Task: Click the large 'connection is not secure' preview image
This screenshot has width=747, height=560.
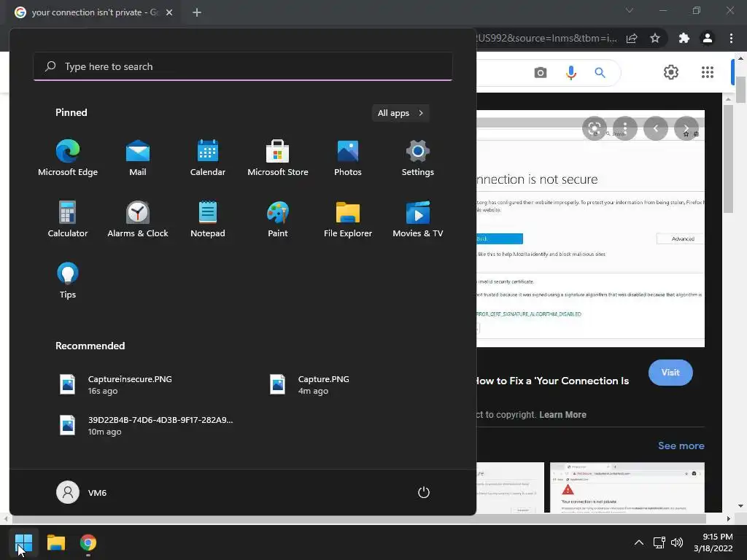Action: (x=590, y=228)
